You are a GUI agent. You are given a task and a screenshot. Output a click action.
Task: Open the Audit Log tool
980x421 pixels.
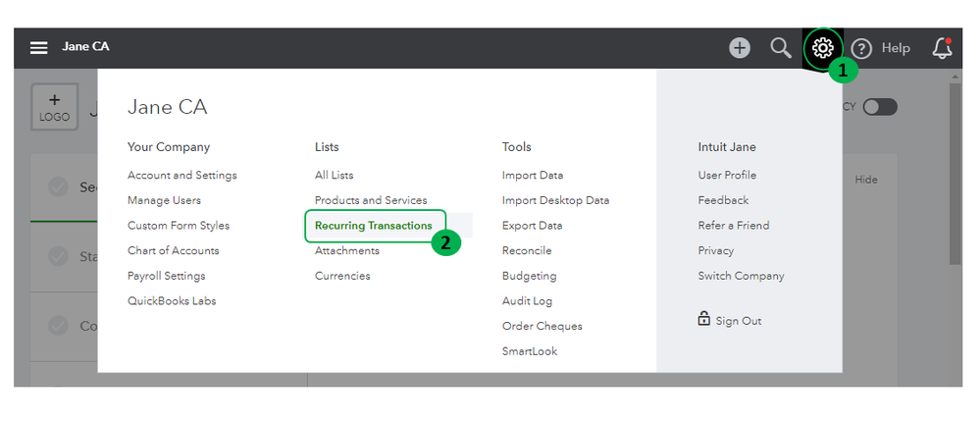(527, 301)
